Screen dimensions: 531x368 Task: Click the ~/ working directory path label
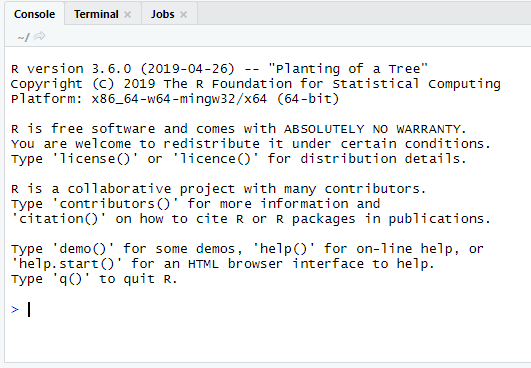click(23, 37)
